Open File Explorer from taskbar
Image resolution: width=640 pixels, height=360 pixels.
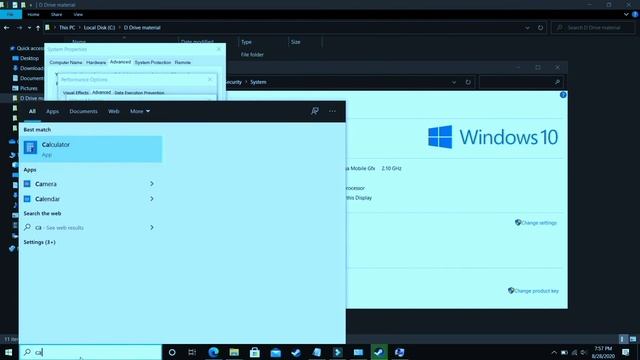tap(234, 352)
